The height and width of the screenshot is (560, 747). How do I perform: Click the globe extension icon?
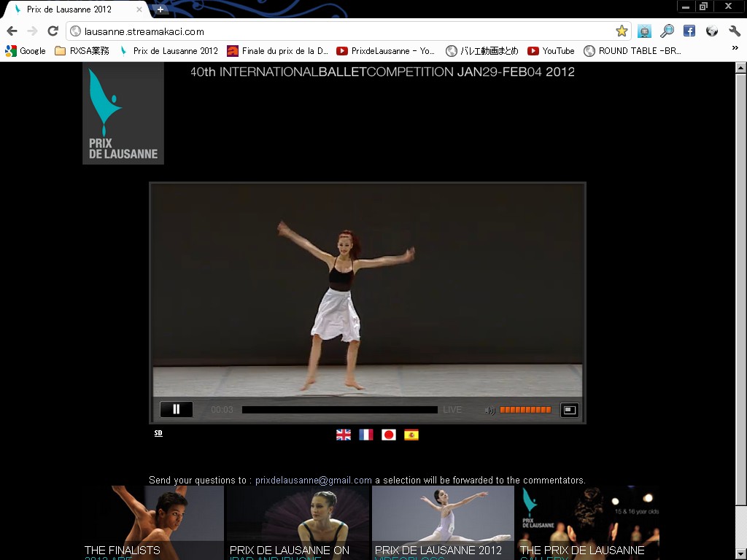click(712, 31)
